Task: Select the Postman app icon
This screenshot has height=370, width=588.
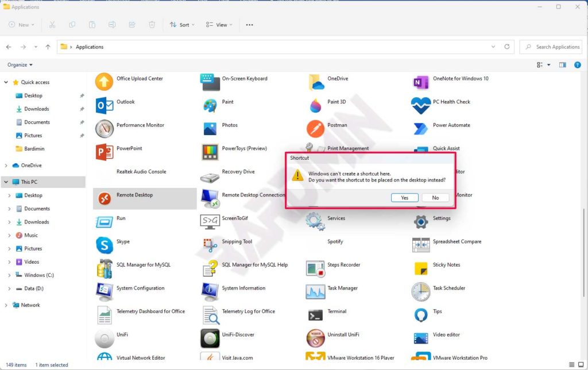Action: click(315, 129)
